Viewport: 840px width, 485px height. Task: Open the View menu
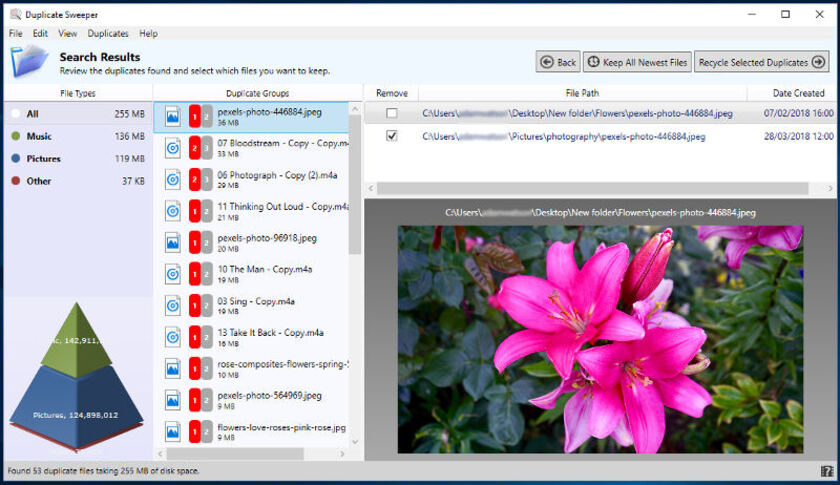coord(68,33)
